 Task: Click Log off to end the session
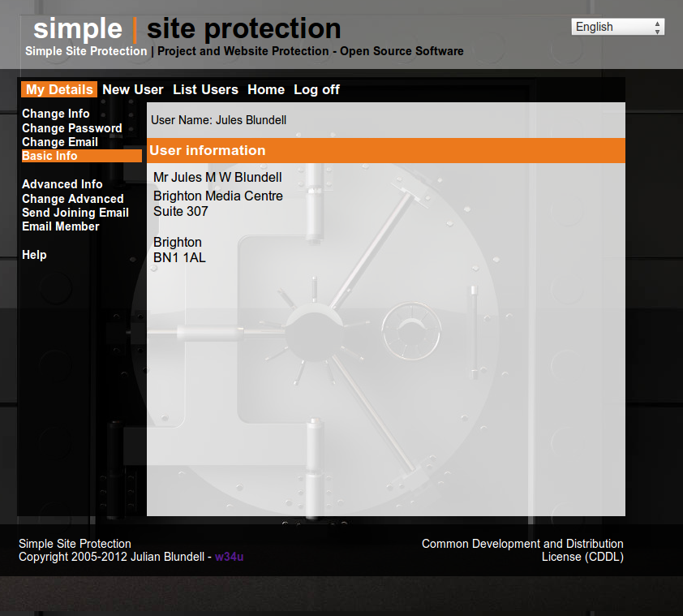point(316,89)
